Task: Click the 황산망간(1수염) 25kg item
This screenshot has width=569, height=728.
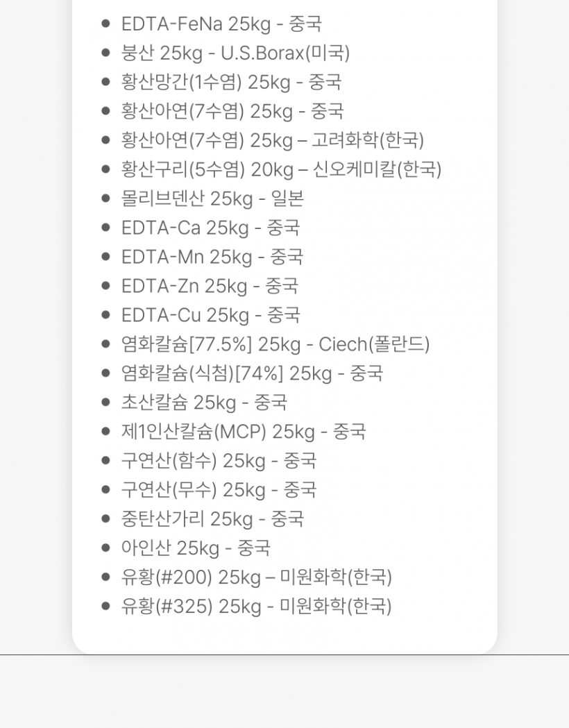Action: tap(231, 83)
